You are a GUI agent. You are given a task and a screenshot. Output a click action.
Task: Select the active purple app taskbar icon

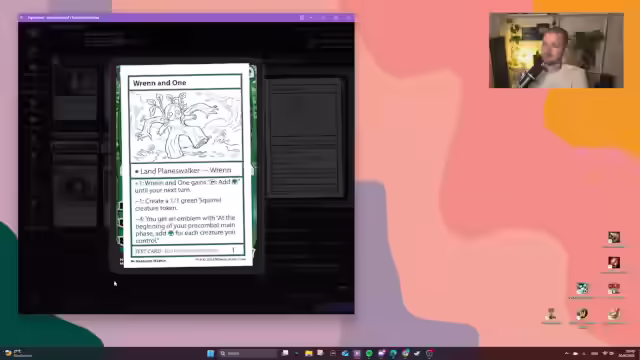point(357,353)
